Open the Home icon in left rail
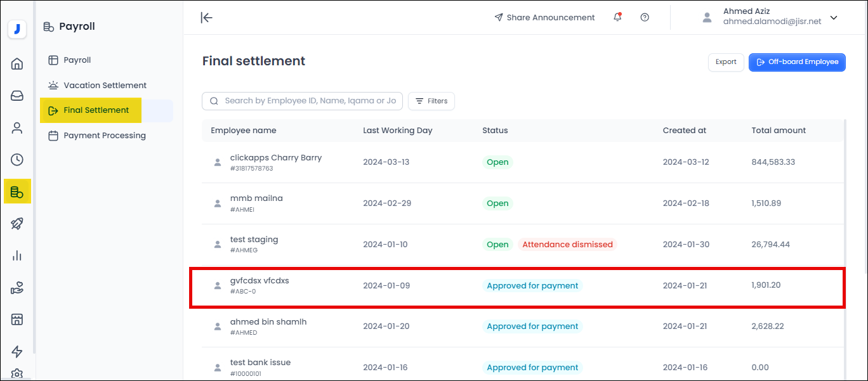868x381 pixels. (x=17, y=63)
